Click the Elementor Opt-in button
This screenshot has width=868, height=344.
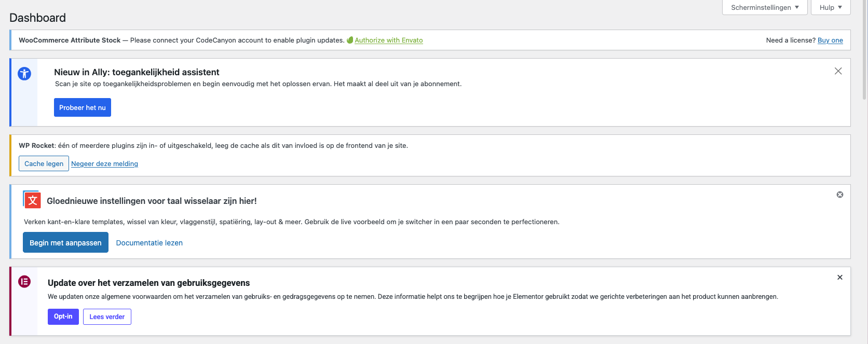pyautogui.click(x=63, y=317)
